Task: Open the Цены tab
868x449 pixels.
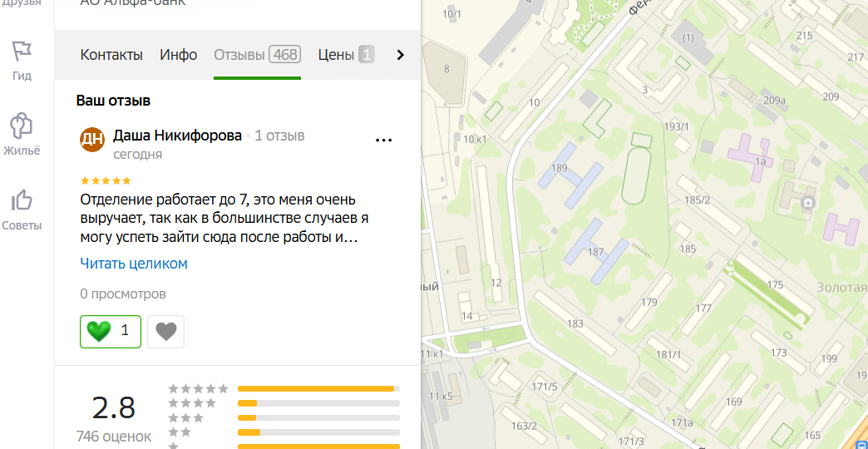Action: [x=346, y=55]
